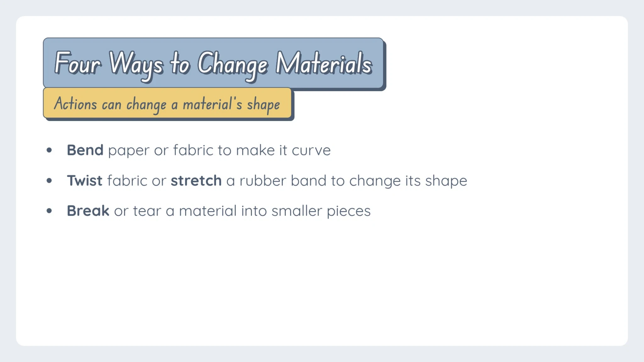
Task: Click the word 'Four' in the title
Action: click(78, 63)
